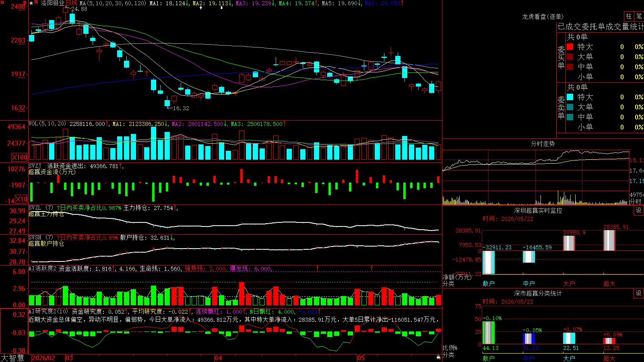Click the 22.51 bar in 深市超赢分类统计

[x=569, y=339]
